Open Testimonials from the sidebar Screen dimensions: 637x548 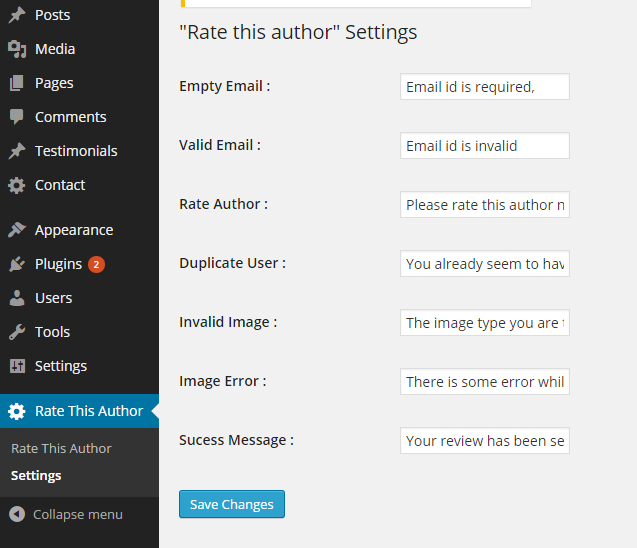[x=79, y=151]
